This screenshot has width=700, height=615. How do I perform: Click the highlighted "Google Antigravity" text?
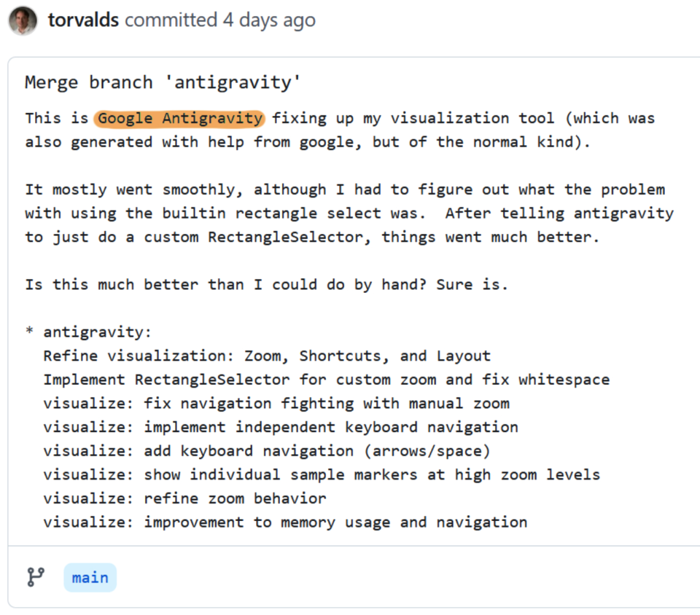[180, 119]
